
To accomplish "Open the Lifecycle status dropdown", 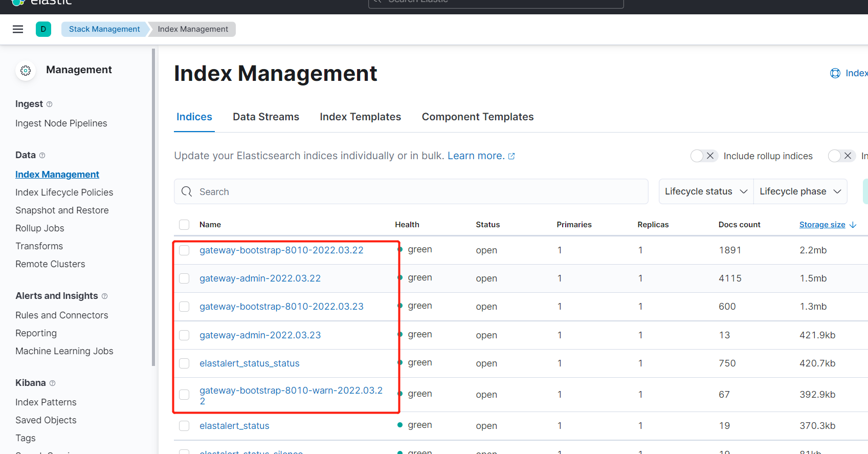I will pyautogui.click(x=706, y=191).
